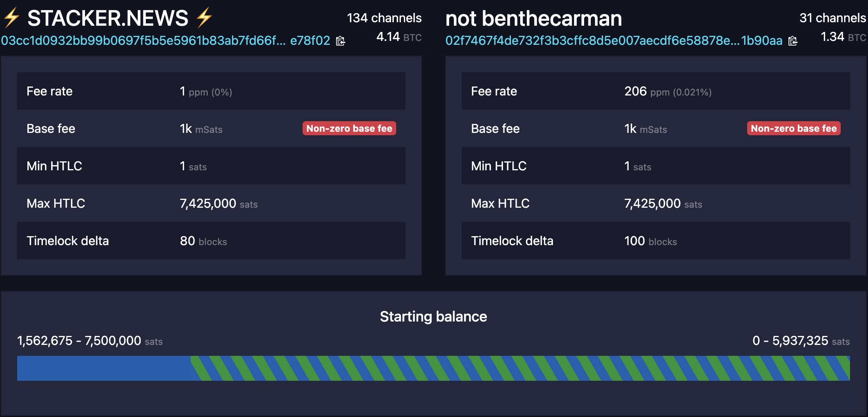Select the 31 channels count
This screenshot has width=868, height=417.
click(833, 18)
